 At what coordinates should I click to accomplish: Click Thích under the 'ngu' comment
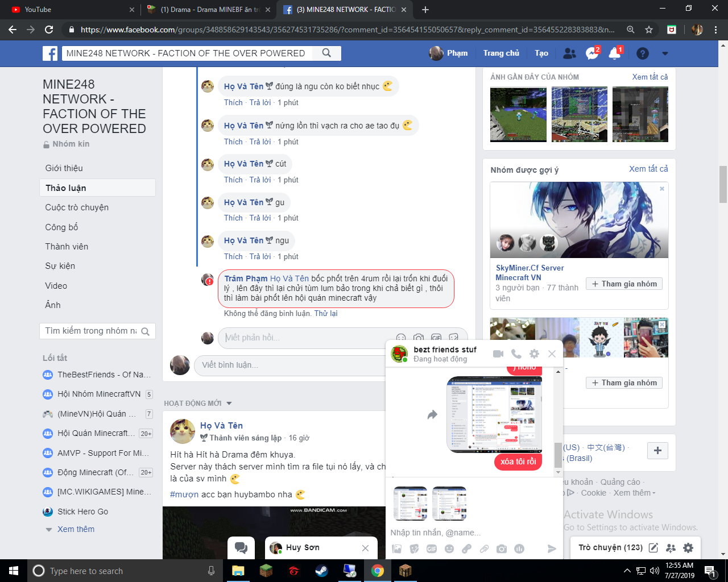pyautogui.click(x=233, y=256)
